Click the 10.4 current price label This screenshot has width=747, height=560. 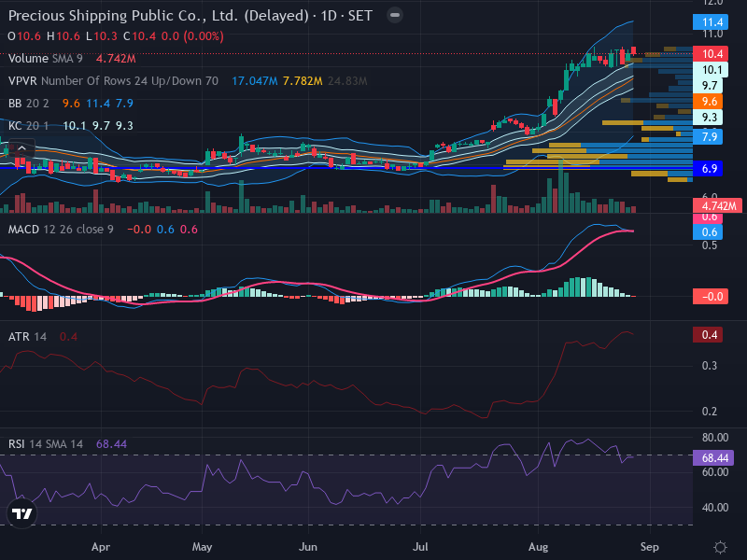click(711, 54)
